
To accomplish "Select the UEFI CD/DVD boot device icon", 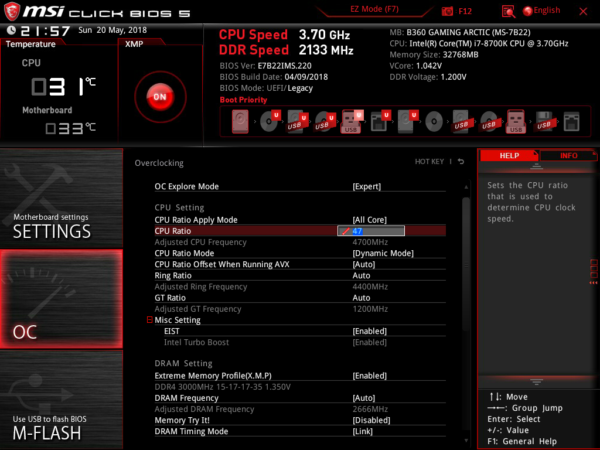I will pyautogui.click(x=270, y=121).
